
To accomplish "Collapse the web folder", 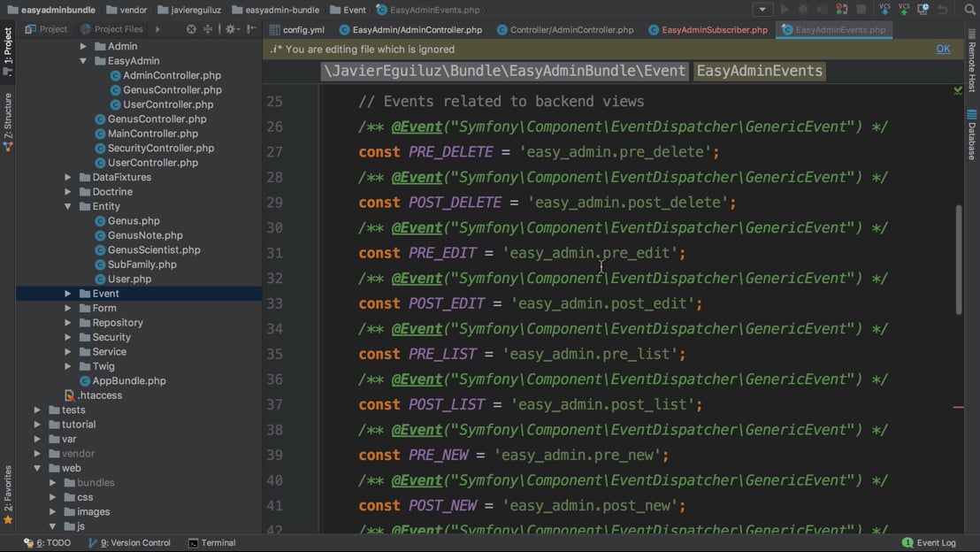I will [x=37, y=468].
